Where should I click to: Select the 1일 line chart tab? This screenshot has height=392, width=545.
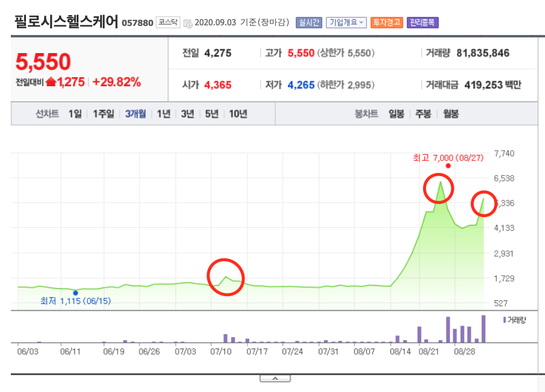pos(75,113)
